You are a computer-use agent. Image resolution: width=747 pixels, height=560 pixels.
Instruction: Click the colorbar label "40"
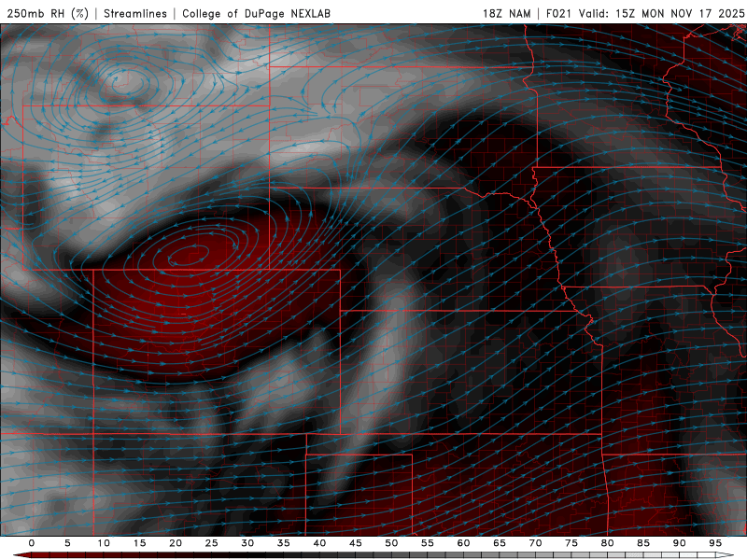coord(319,543)
